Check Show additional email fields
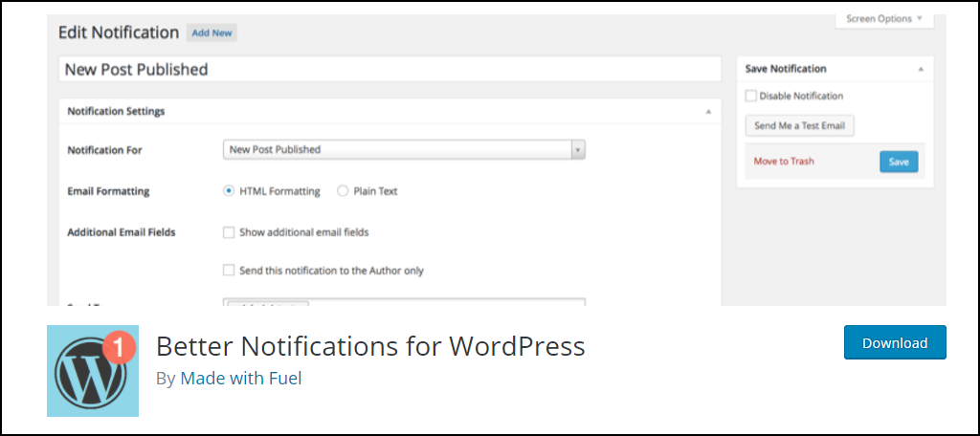Image resolution: width=980 pixels, height=436 pixels. click(x=229, y=232)
